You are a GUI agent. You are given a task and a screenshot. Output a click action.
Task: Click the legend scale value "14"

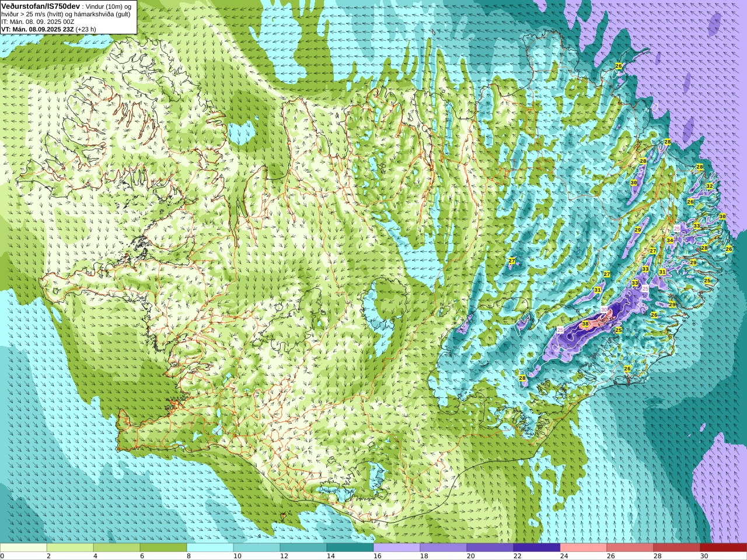click(x=331, y=556)
